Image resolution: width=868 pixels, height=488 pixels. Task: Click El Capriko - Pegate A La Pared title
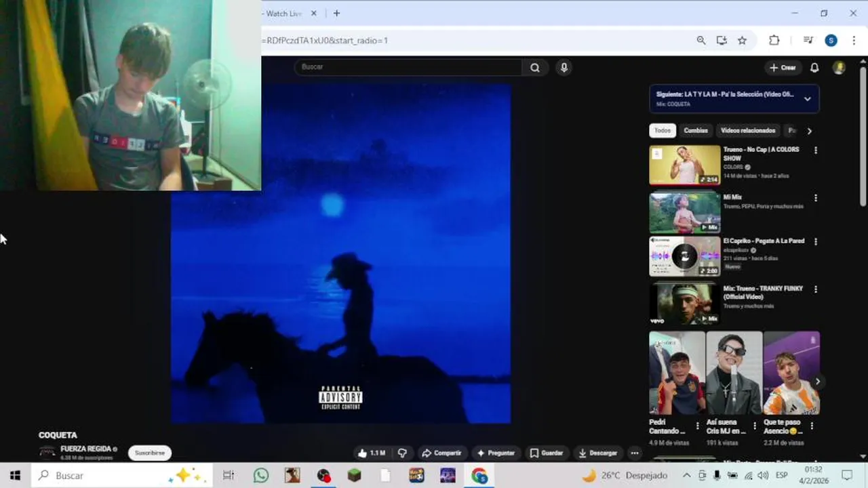coord(764,241)
